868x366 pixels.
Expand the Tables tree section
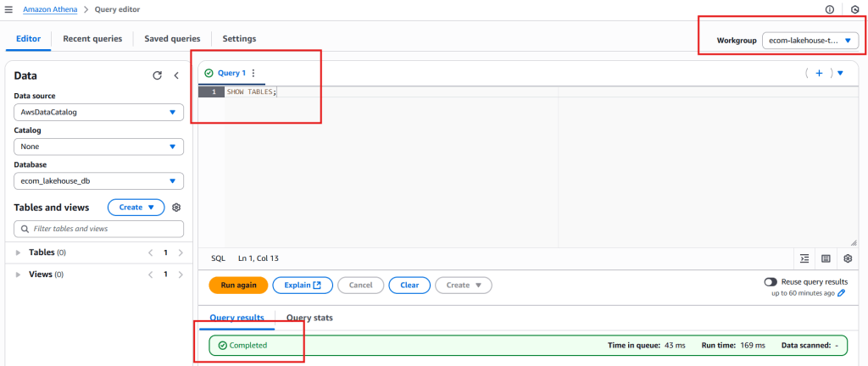coord(18,252)
